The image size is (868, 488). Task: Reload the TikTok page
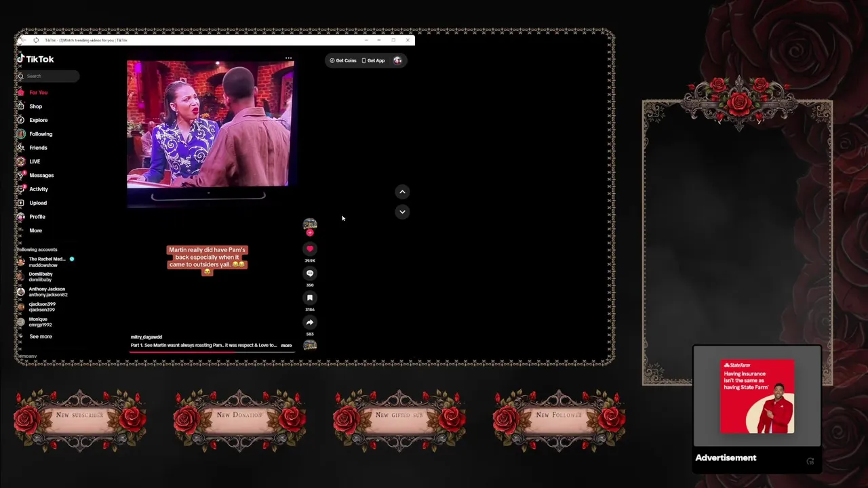pos(36,40)
